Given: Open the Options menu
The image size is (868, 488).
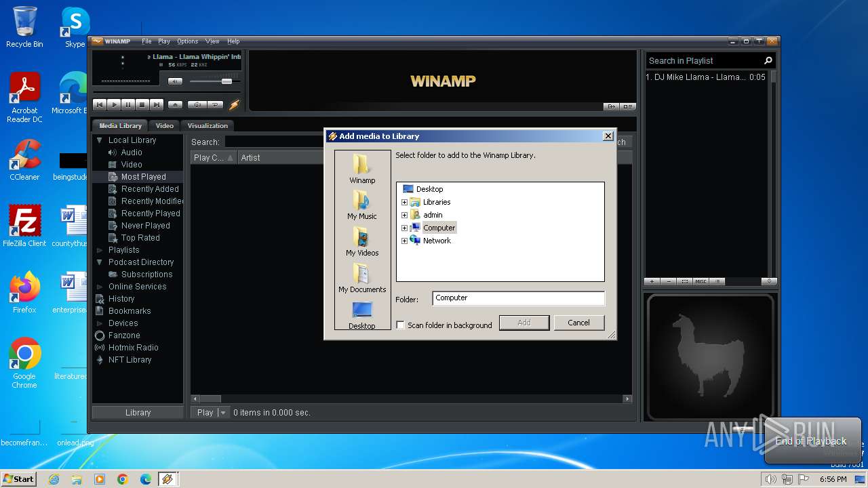Looking at the screenshot, I should [188, 41].
